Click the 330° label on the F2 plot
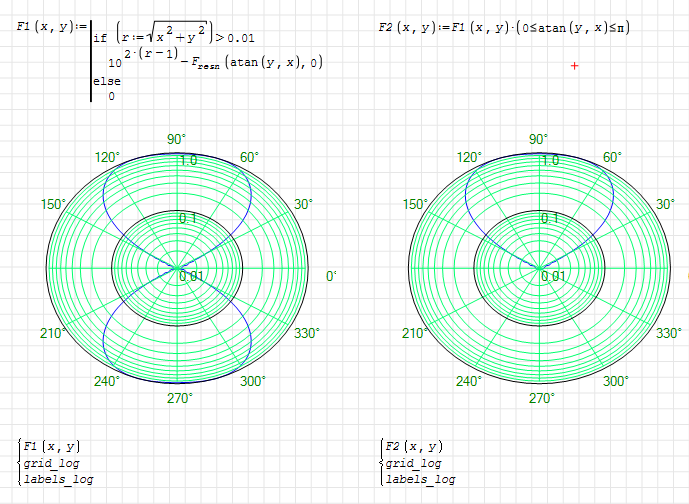Screen dimensions: 689x504 point(672,332)
